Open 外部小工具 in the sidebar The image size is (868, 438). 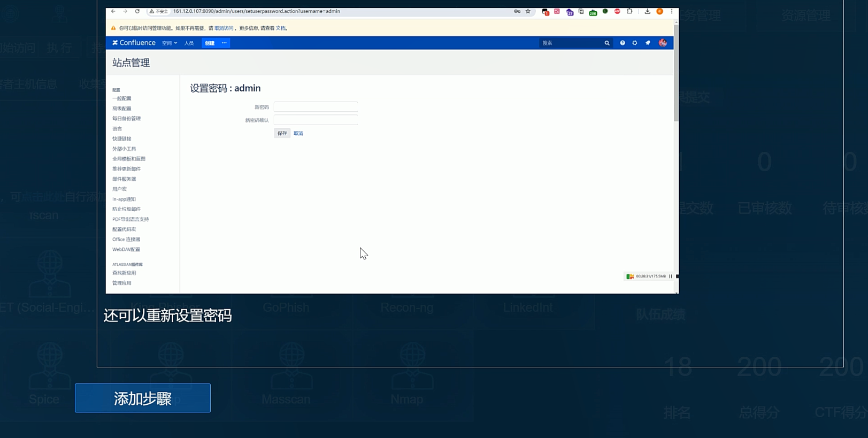click(x=124, y=149)
